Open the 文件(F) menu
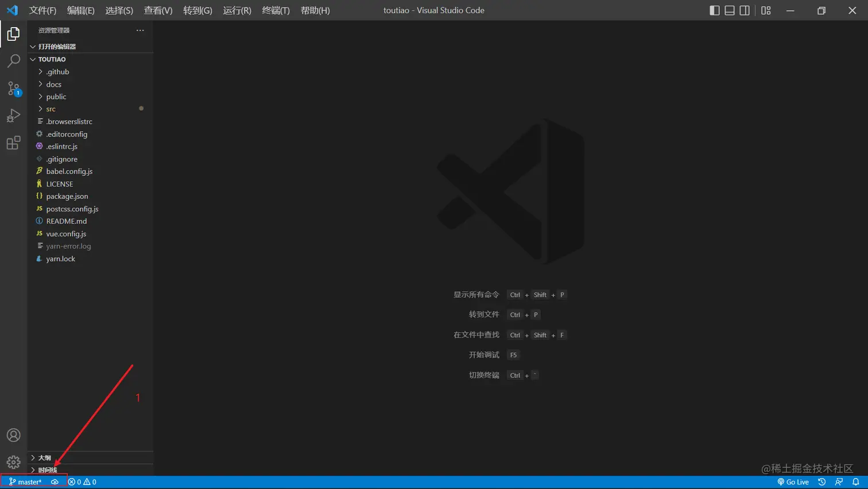 42,10
